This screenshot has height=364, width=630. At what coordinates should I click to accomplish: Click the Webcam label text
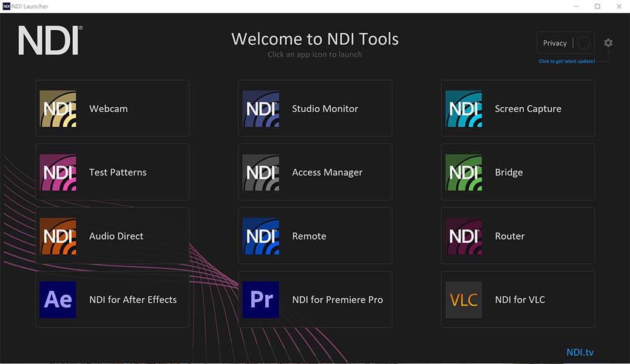pyautogui.click(x=109, y=109)
